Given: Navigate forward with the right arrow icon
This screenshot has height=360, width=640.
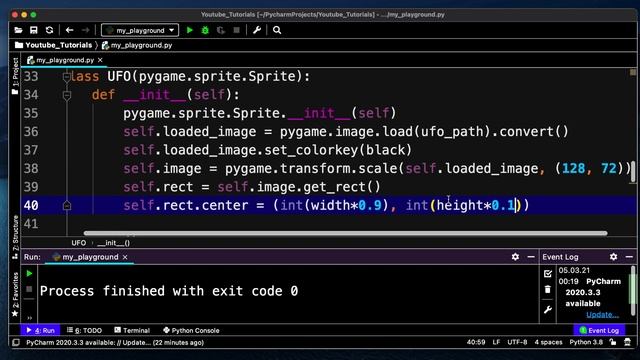Looking at the screenshot, I should 85,30.
